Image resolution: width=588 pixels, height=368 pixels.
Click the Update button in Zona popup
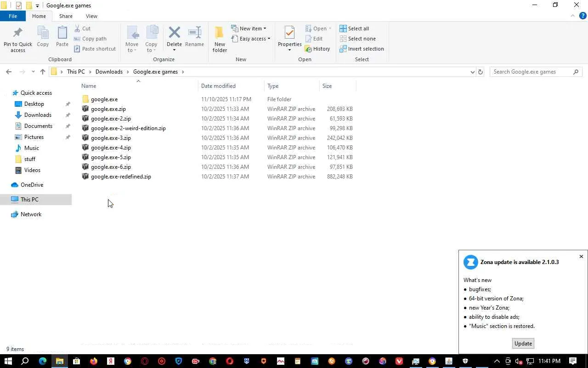[523, 344]
